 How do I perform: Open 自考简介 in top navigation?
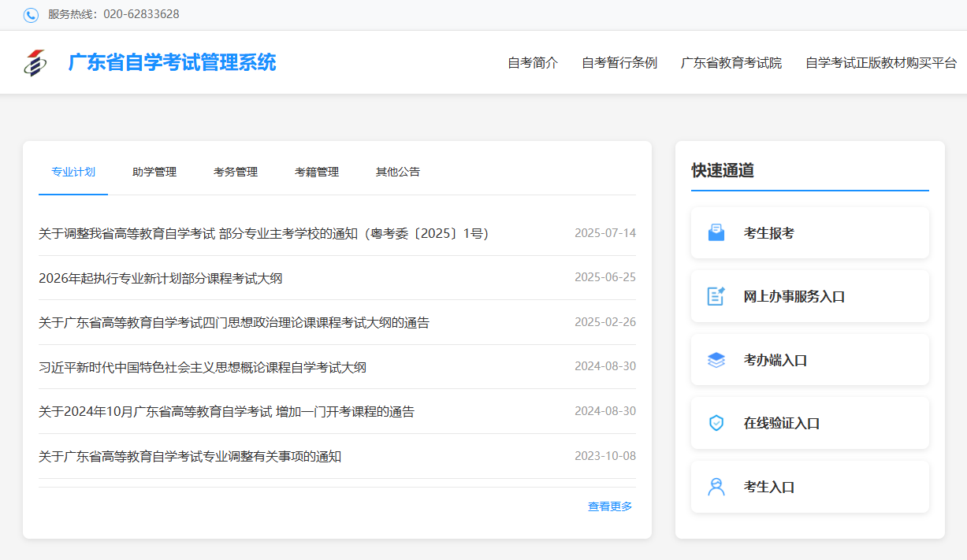[533, 63]
